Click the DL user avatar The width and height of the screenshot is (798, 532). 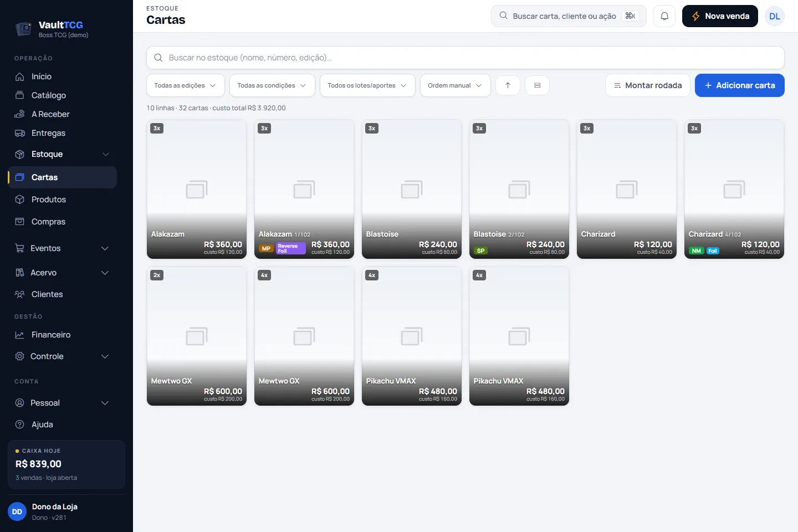(x=775, y=16)
